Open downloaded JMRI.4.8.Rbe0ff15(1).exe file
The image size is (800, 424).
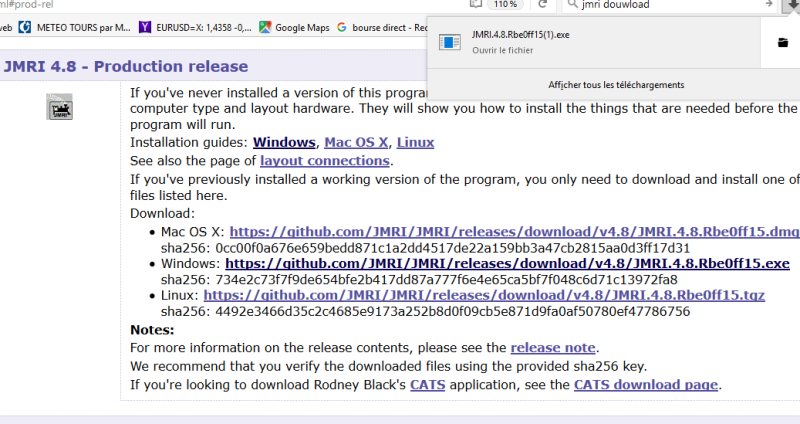(520, 42)
